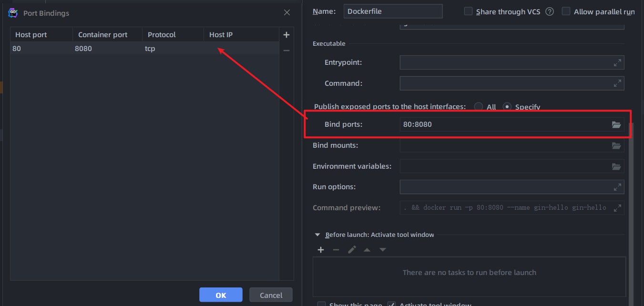Select the All ports radio option

(x=478, y=107)
